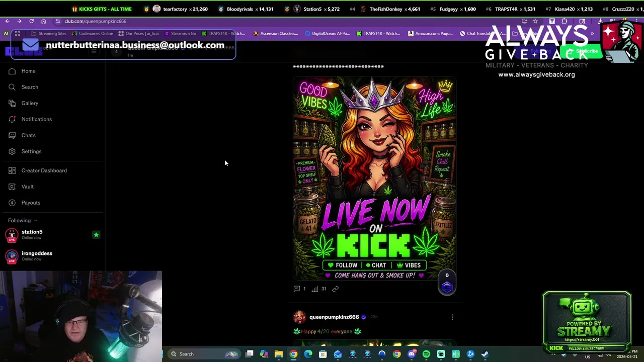Image resolution: width=644 pixels, height=362 pixels.
Task: Open Microsoft 365 app from taskbar
Action: [264, 354]
